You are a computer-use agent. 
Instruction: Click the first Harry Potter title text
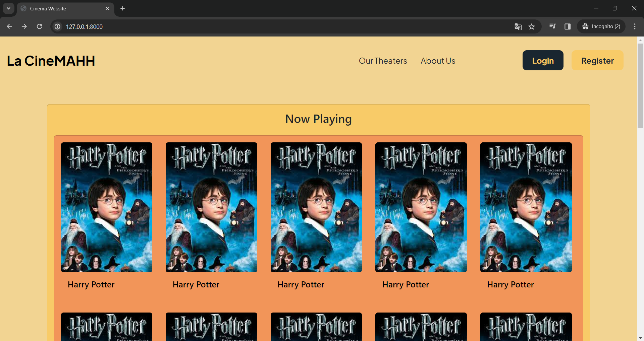point(91,285)
